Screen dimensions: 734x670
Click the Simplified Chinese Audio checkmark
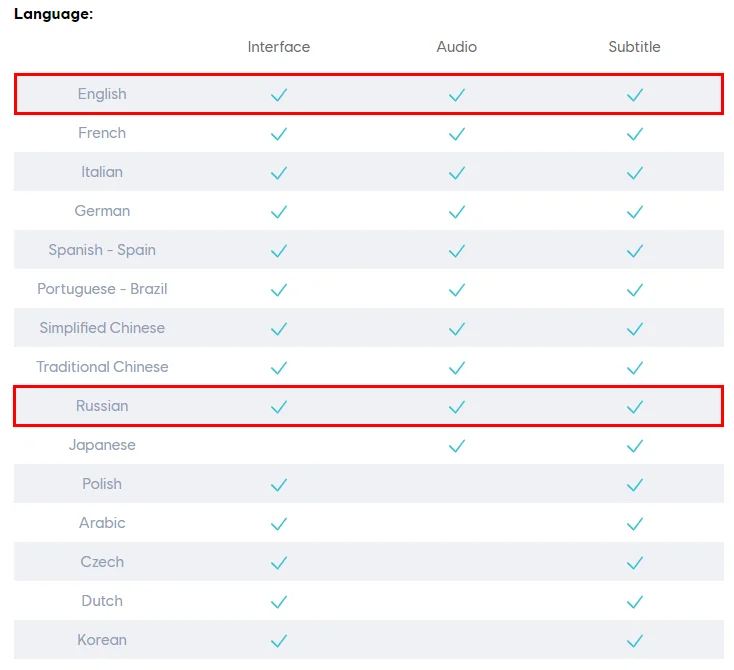pyautogui.click(x=456, y=329)
